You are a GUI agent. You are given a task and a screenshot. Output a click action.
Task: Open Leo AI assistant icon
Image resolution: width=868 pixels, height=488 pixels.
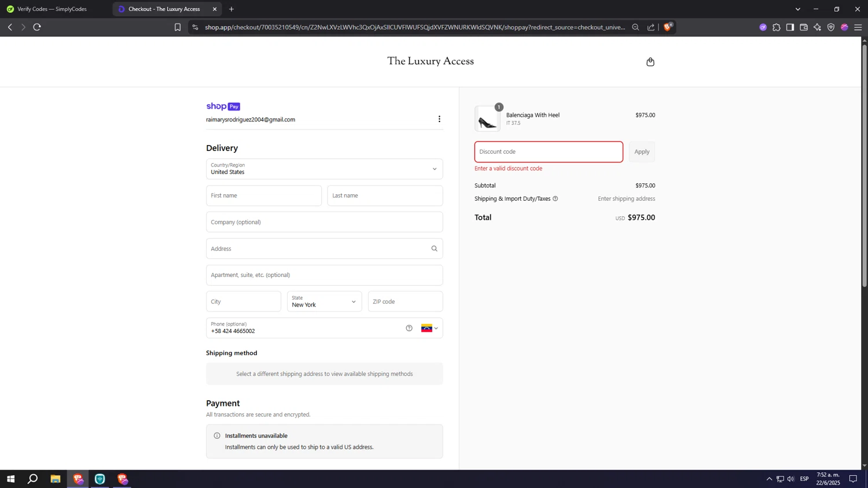pos(817,27)
